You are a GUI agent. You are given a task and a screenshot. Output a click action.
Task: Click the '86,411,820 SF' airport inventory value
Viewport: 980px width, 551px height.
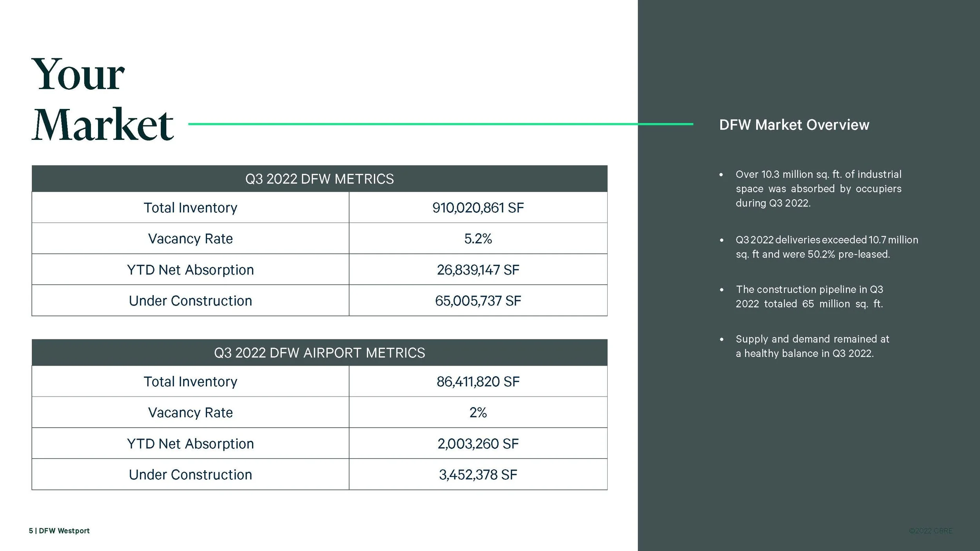478,381
